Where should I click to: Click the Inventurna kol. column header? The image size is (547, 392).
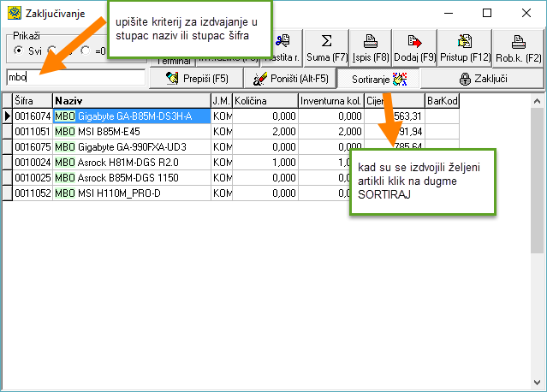330,101
